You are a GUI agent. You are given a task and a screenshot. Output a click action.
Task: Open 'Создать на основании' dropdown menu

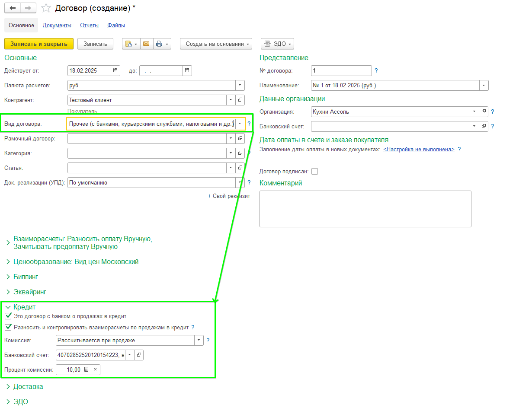click(215, 44)
